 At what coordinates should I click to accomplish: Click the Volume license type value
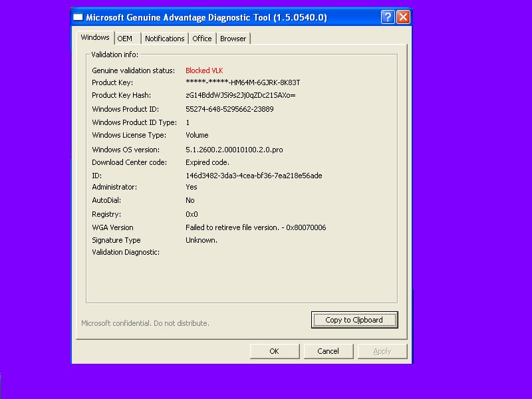point(197,135)
